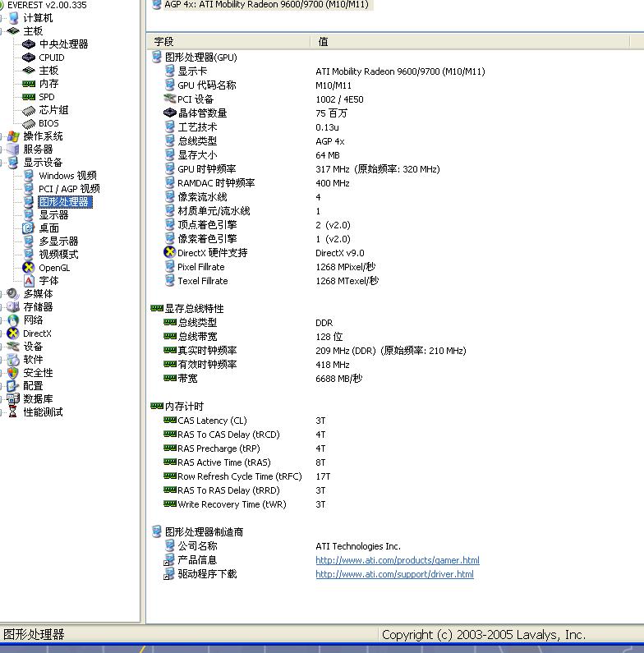This screenshot has height=653, width=644.
Task: Select the GPU 时钟频率 row
Action: point(302,168)
